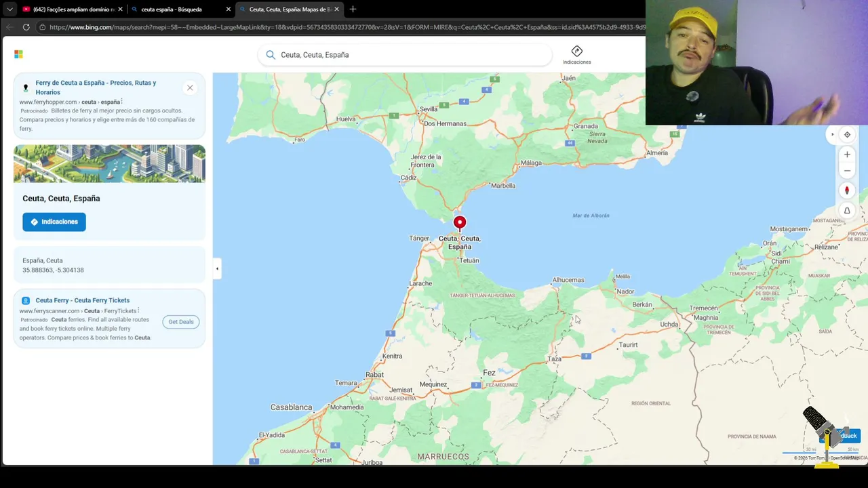View site information icon in address bar
This screenshot has width=868, height=488.
tap(42, 27)
